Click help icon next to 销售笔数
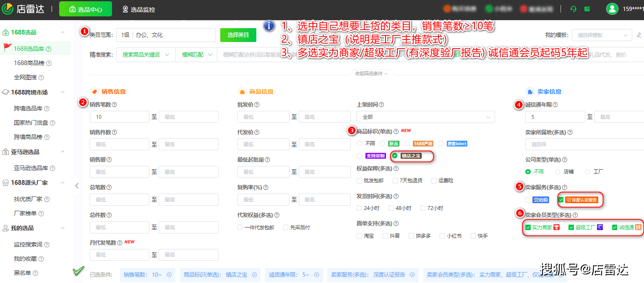Viewport: 644px width, 283px height. click(x=115, y=105)
